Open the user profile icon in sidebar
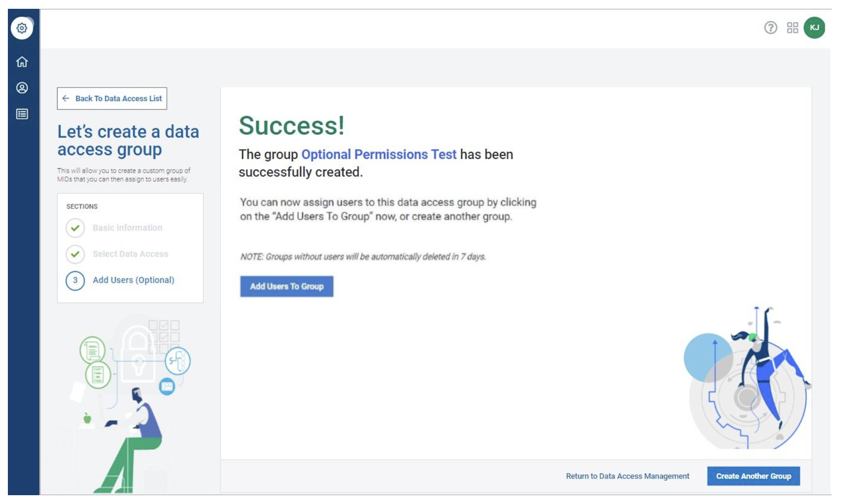Image resolution: width=842 pixels, height=504 pixels. 22,88
